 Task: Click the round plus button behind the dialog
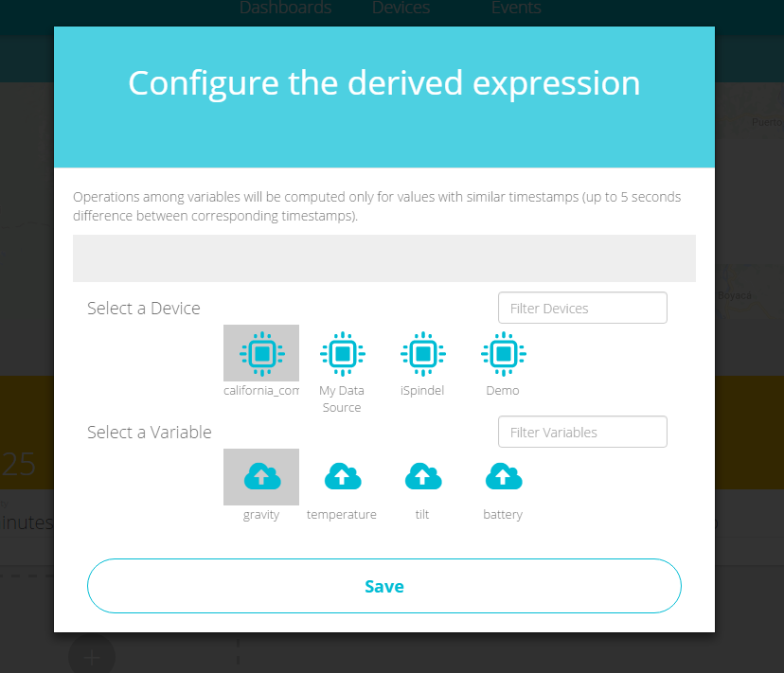92,655
